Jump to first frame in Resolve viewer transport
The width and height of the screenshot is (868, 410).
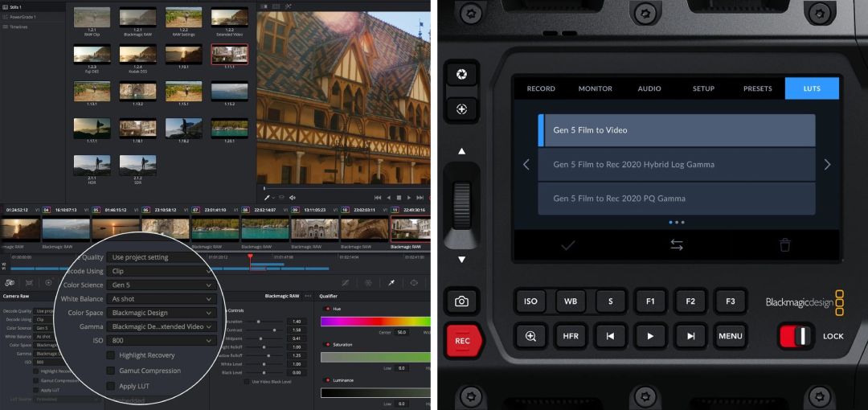click(378, 197)
